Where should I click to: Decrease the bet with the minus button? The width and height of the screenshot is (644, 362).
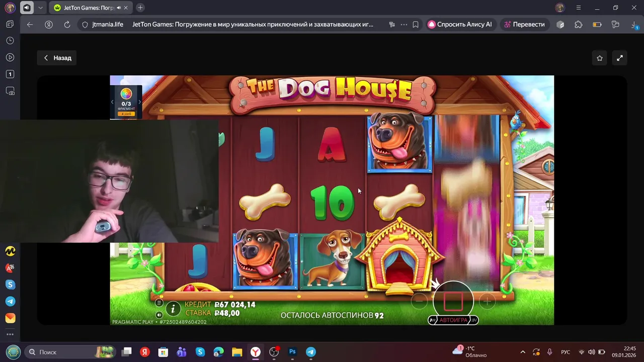click(419, 301)
